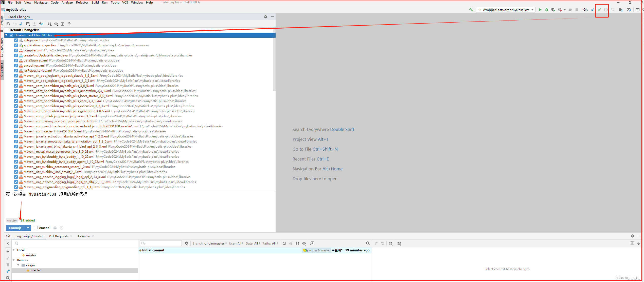Open the Group By icon in Local Changes toolbar
644x282 pixels.
[x=49, y=24]
